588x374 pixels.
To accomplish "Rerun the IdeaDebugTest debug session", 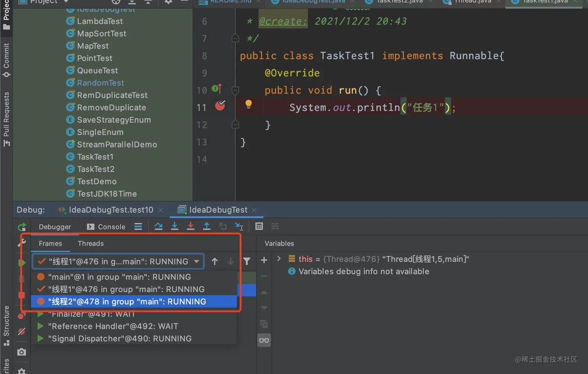I will (22, 227).
